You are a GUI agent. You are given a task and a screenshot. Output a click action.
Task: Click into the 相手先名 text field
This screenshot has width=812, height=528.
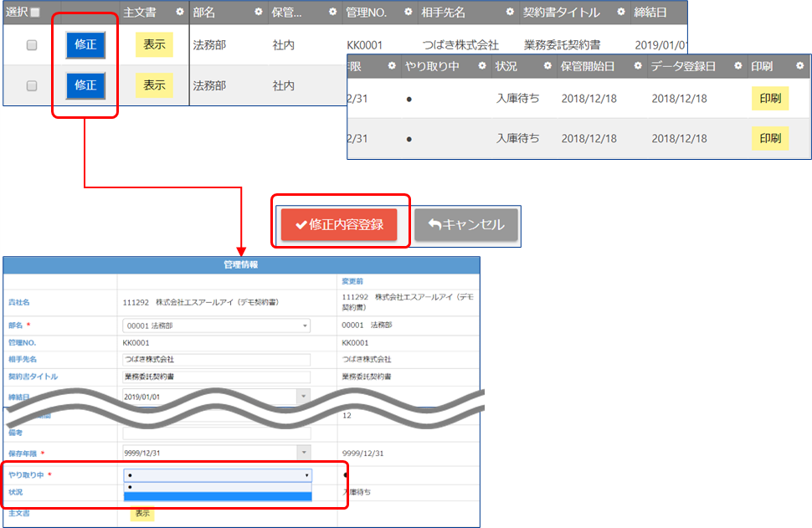[x=216, y=359]
